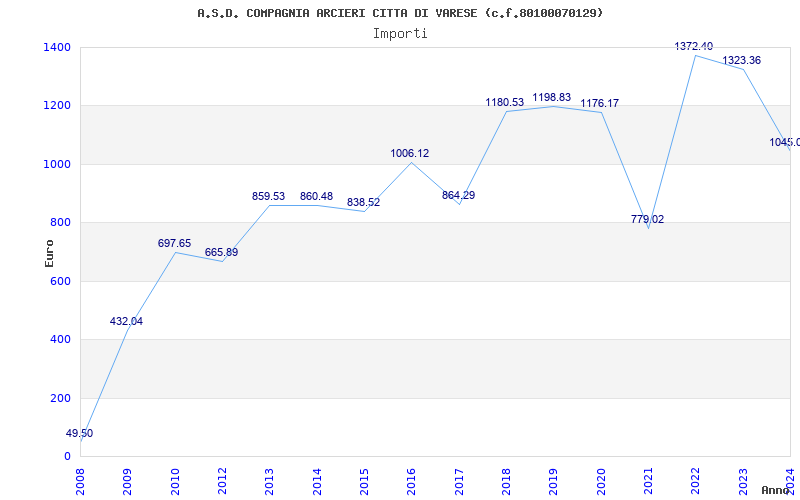Select data label 1006.12
Screen dimensions: 800x500
pyautogui.click(x=410, y=154)
